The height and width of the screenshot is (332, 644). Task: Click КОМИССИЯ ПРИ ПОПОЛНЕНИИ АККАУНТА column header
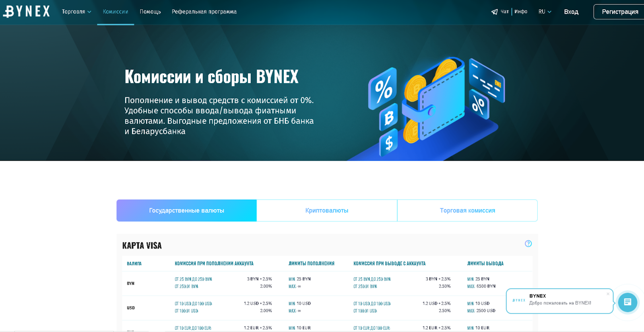tap(214, 264)
